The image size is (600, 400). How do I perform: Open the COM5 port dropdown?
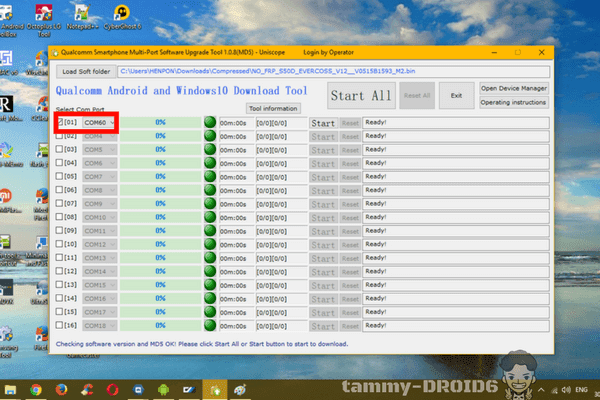click(99, 150)
